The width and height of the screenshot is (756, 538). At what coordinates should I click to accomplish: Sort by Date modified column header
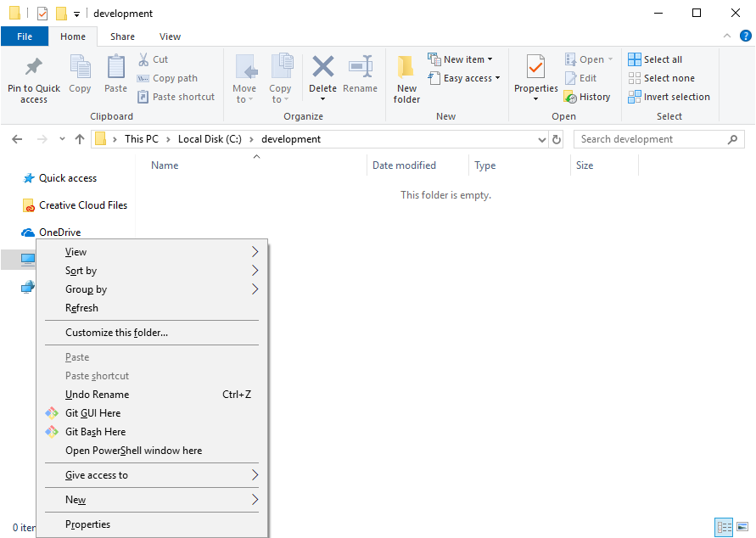tap(404, 165)
